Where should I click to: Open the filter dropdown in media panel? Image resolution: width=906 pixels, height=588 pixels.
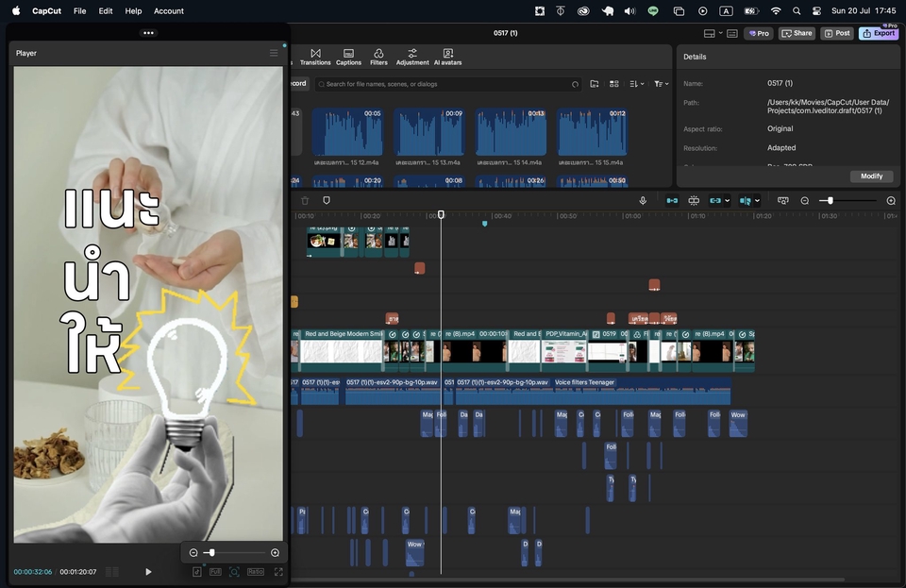(x=661, y=84)
